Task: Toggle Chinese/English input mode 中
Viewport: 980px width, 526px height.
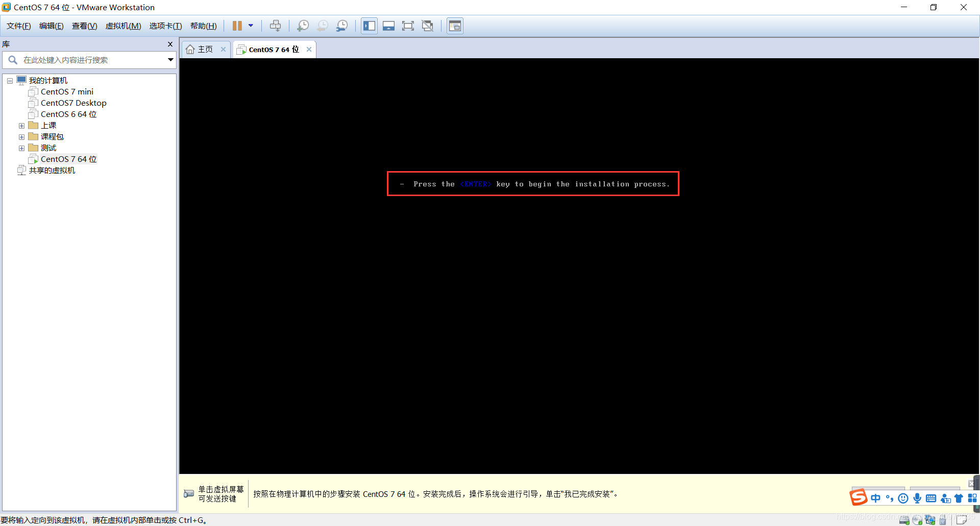Action: (x=876, y=498)
